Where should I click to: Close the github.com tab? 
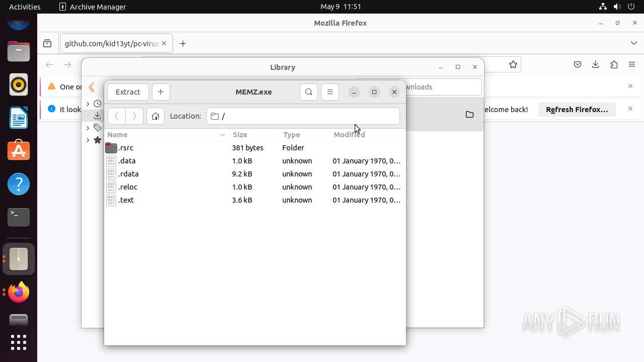click(x=164, y=44)
